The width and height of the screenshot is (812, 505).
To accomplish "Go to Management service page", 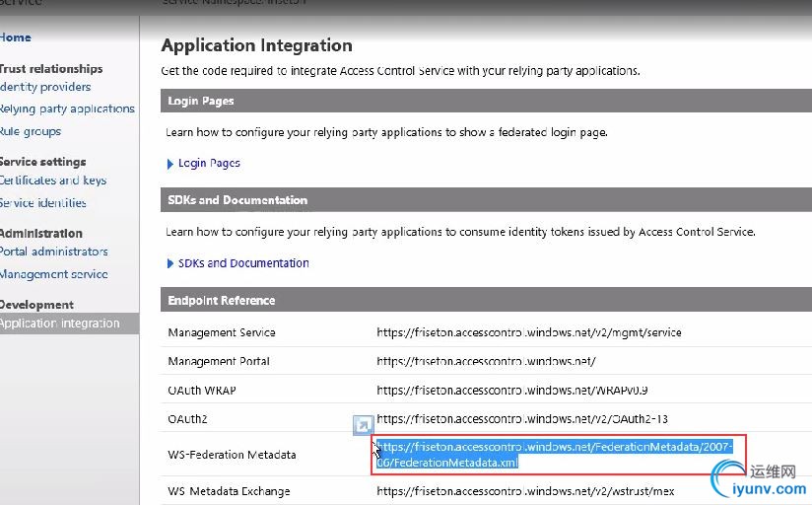I will (x=53, y=274).
